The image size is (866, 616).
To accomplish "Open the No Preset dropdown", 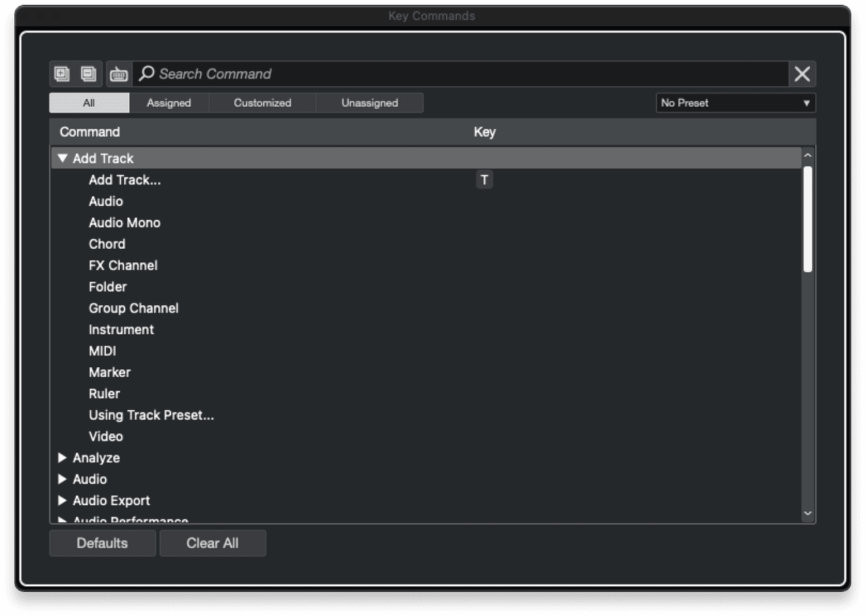I will pos(735,103).
